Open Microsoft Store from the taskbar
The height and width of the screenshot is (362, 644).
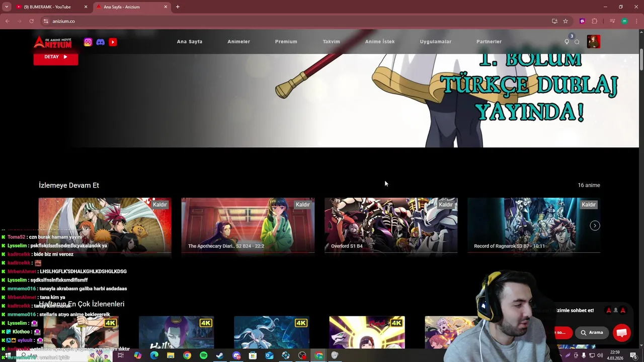point(253,355)
